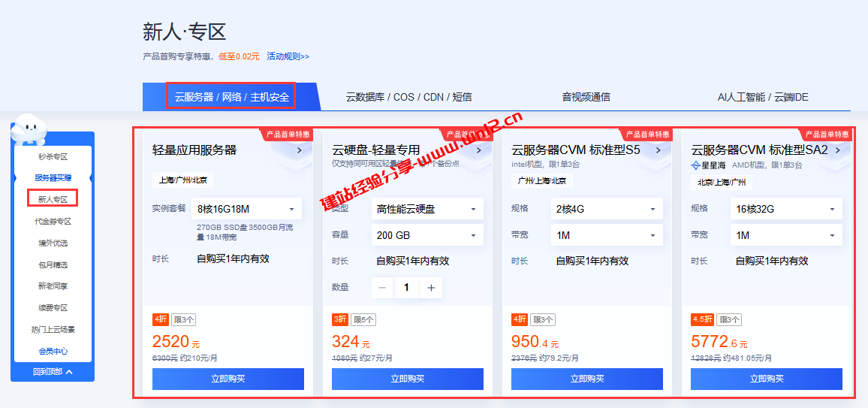Viewport: 868px width, 408px height.
Task: Go to 代金券专区 in the sidebar
Action: (x=53, y=222)
